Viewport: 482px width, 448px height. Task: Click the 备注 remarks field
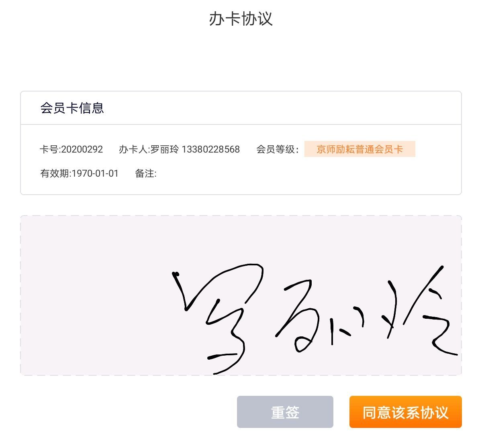tap(146, 173)
